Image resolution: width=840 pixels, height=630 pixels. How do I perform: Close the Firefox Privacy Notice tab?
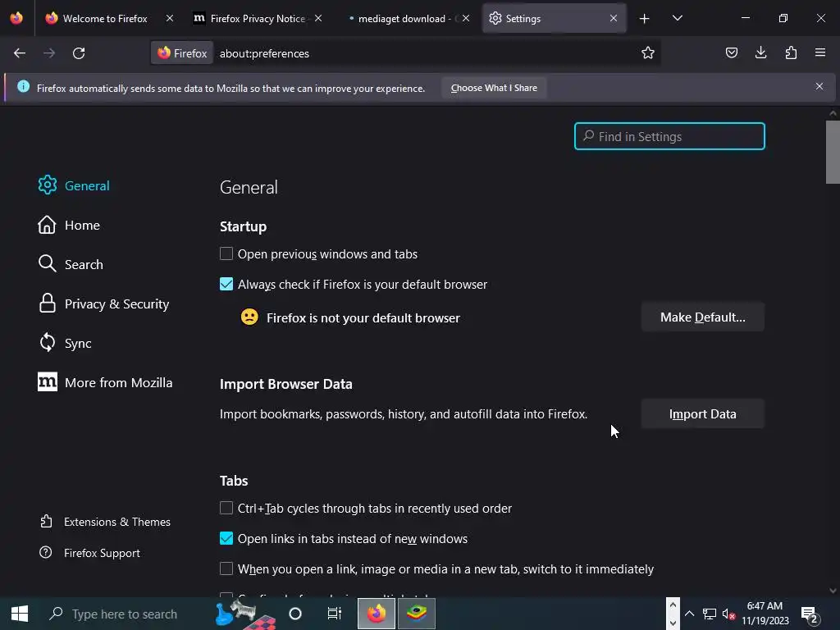coord(318,18)
